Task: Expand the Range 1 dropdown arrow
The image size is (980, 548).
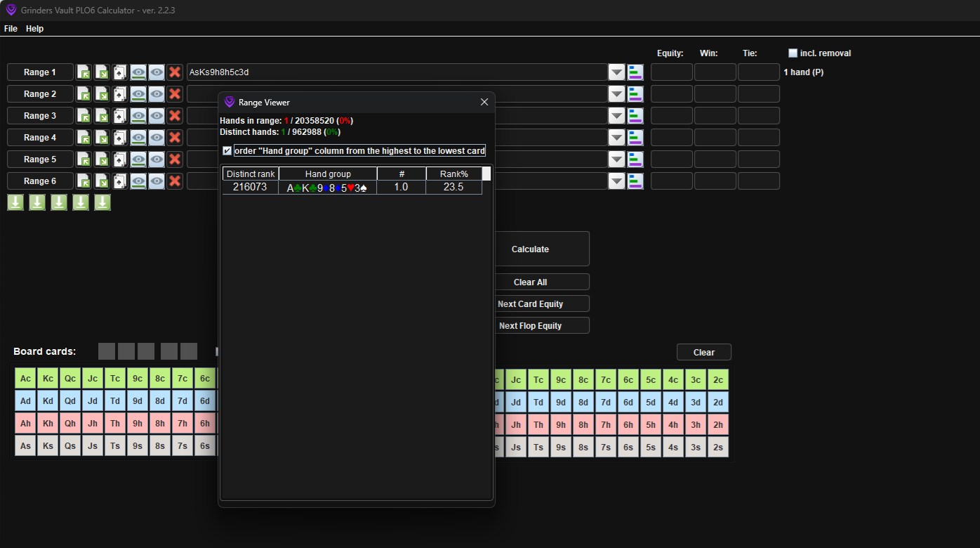Action: 616,72
